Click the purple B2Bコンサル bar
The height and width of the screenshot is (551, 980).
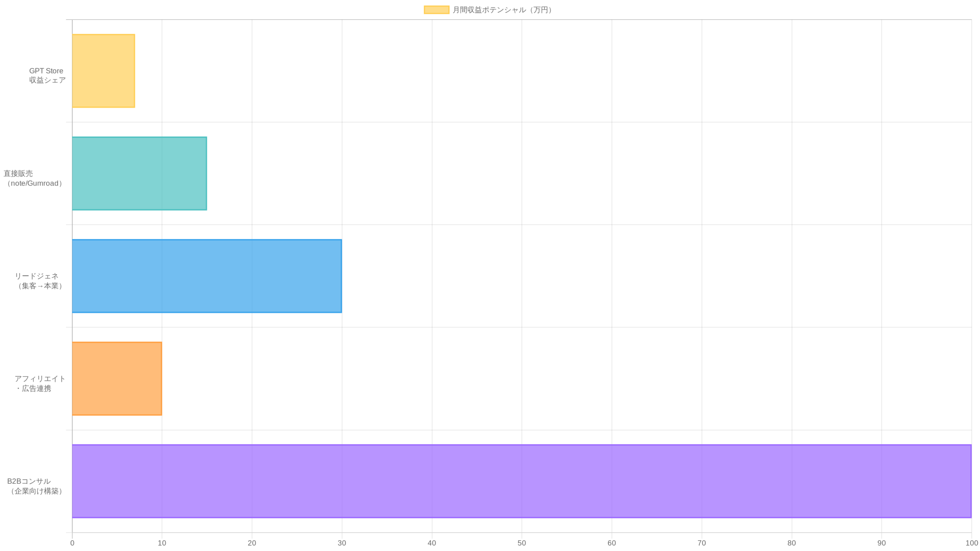[x=521, y=481]
